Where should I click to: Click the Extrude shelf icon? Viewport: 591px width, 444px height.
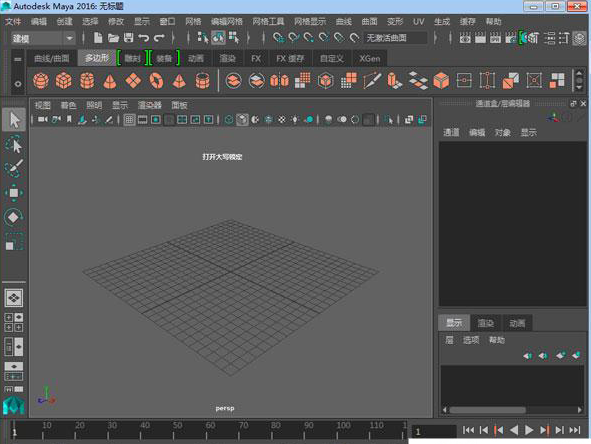coord(395,81)
